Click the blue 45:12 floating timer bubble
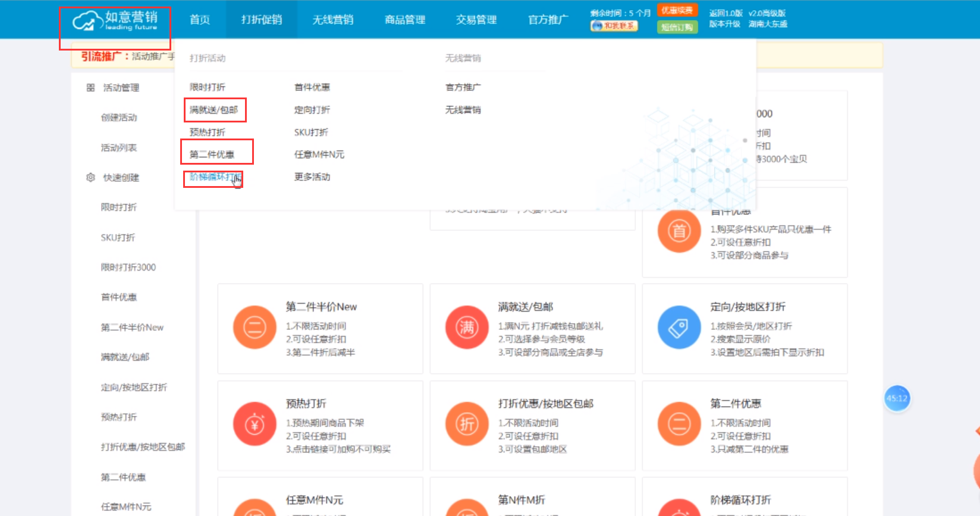This screenshot has width=980, height=516. tap(897, 398)
